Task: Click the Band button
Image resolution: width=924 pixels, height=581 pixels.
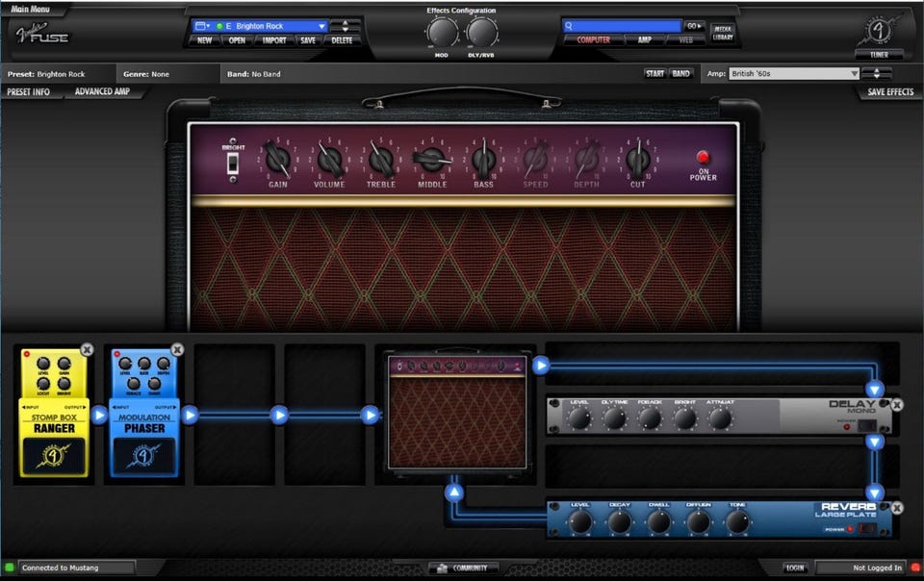Action: click(680, 73)
